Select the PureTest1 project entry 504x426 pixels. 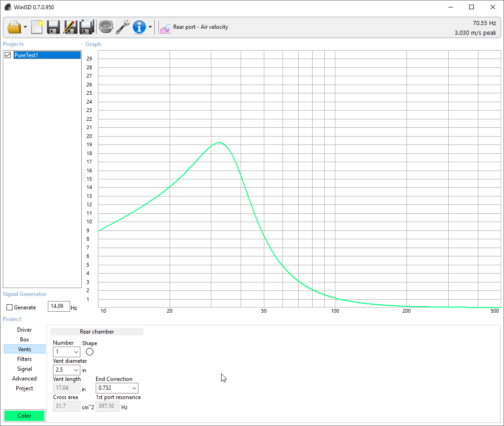(47, 55)
